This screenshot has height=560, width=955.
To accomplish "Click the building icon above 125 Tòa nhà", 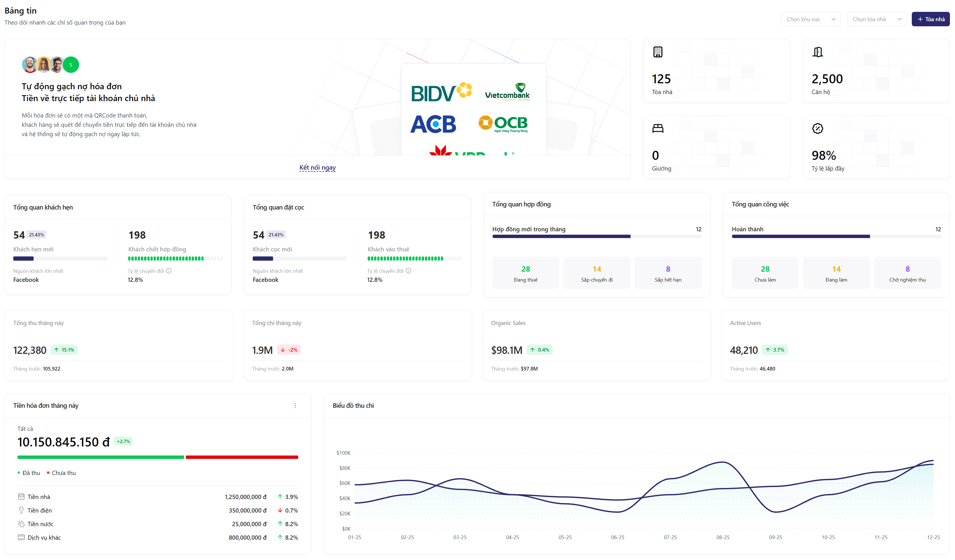I will click(657, 52).
